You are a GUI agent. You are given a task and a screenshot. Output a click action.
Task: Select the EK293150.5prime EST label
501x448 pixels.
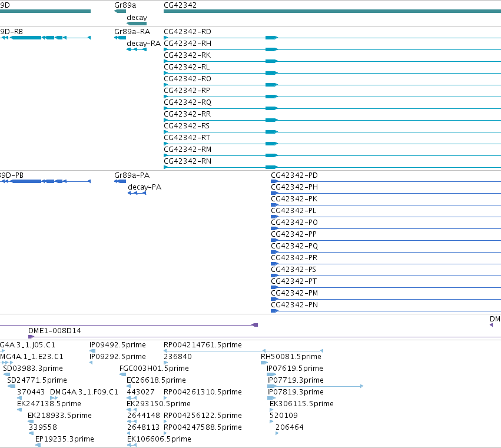click(158, 404)
